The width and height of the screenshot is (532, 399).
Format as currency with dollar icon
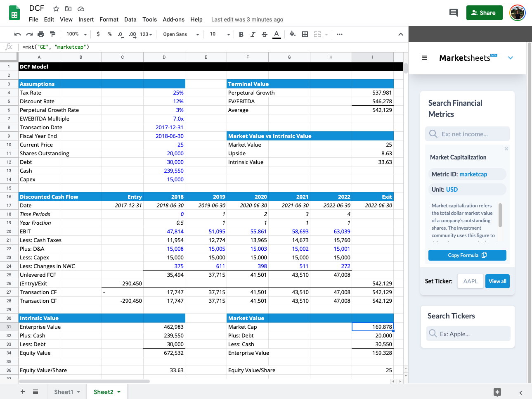click(98, 34)
